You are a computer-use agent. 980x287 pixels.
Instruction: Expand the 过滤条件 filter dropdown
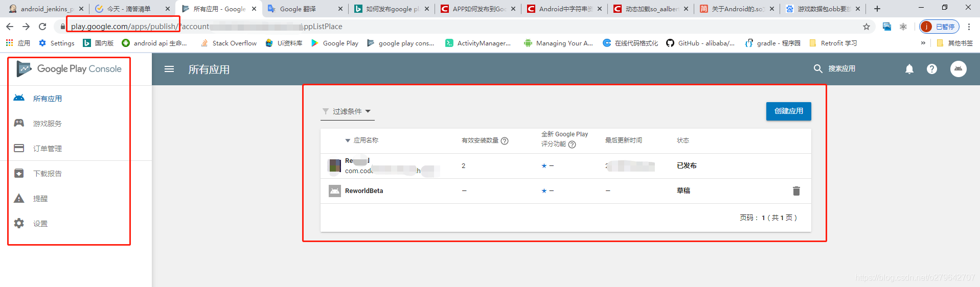347,111
